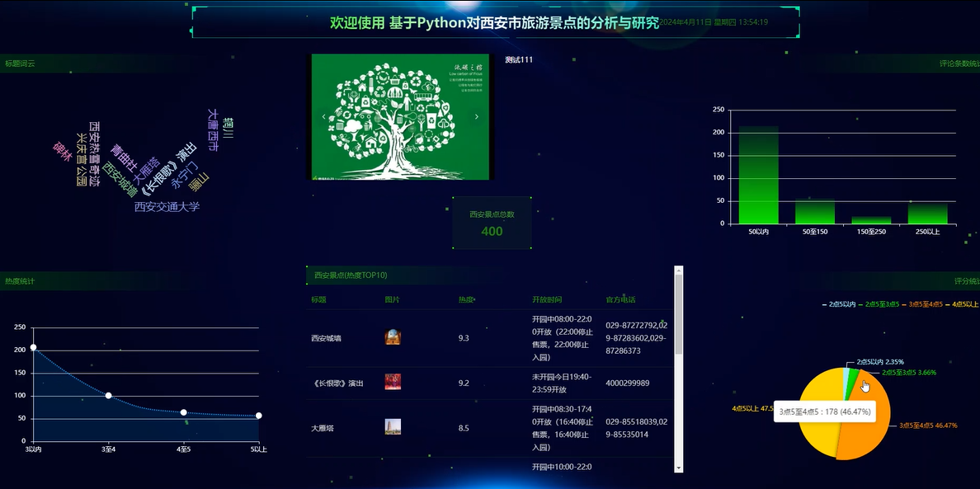
Task: Click the green 2点5至3点5 pie slice
Action: [x=852, y=381]
